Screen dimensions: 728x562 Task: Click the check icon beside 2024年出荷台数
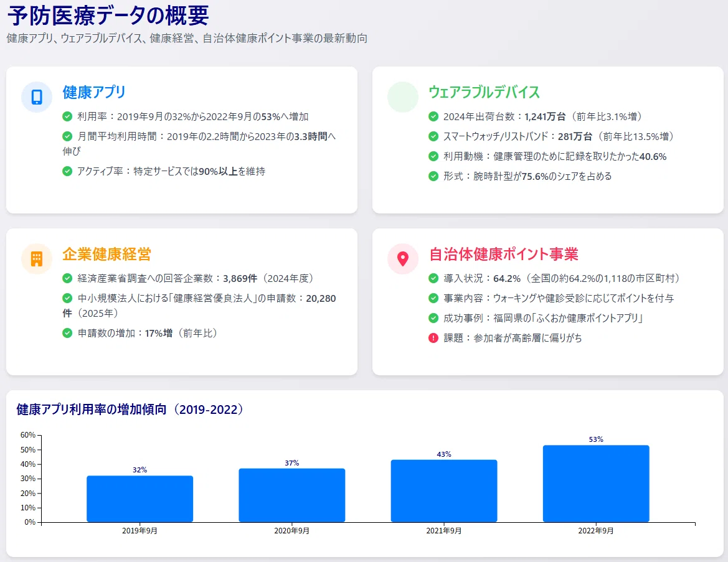[x=433, y=116]
